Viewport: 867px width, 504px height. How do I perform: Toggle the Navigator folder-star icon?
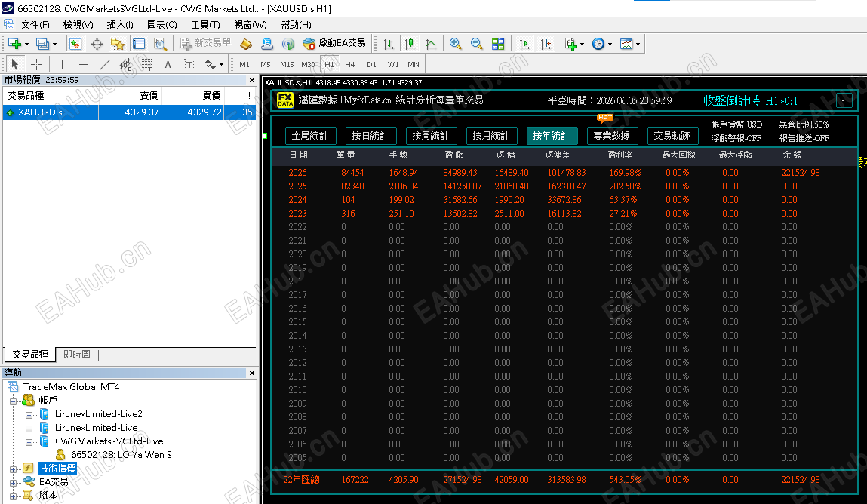tap(117, 44)
